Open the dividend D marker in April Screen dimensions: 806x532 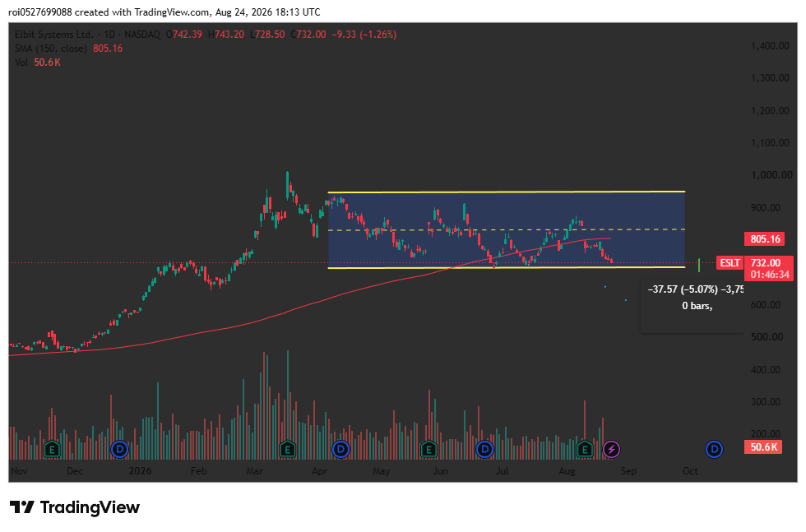[340, 450]
